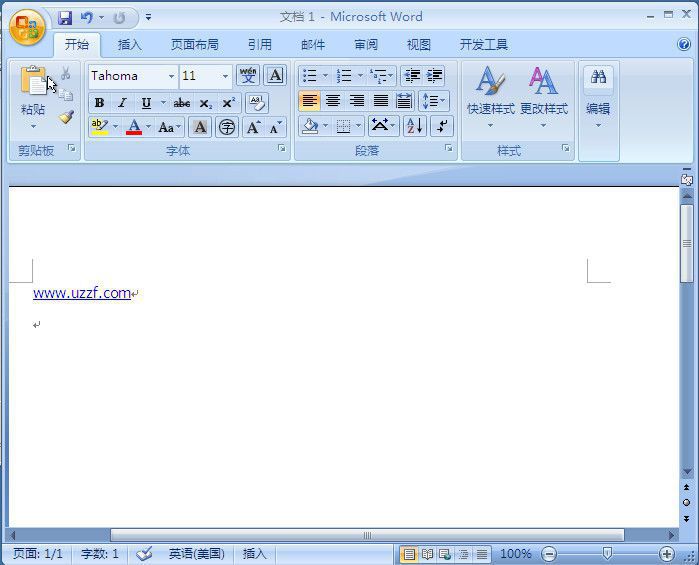Click the enclosed character (字) icon
Screen dimensions: 699x565
click(x=227, y=128)
